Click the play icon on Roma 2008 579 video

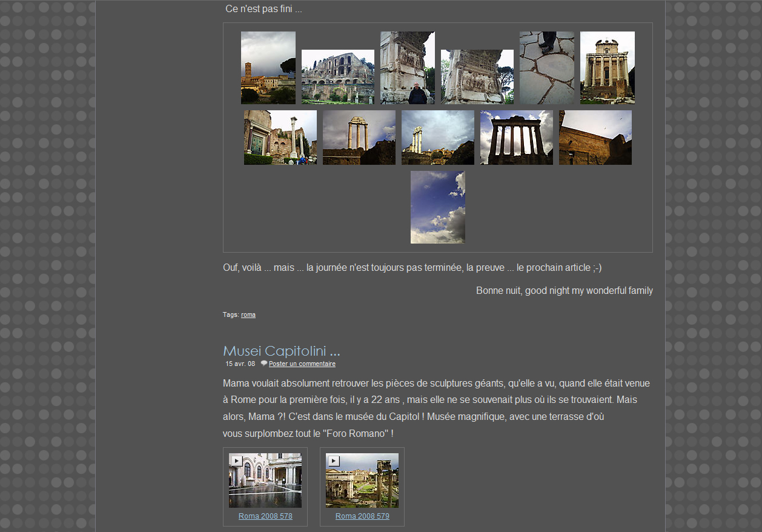pos(334,461)
